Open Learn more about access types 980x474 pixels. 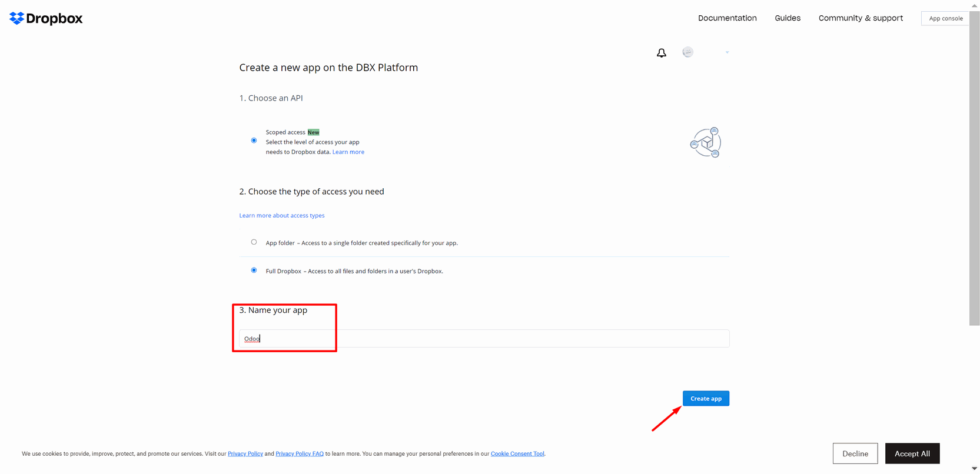tap(282, 215)
